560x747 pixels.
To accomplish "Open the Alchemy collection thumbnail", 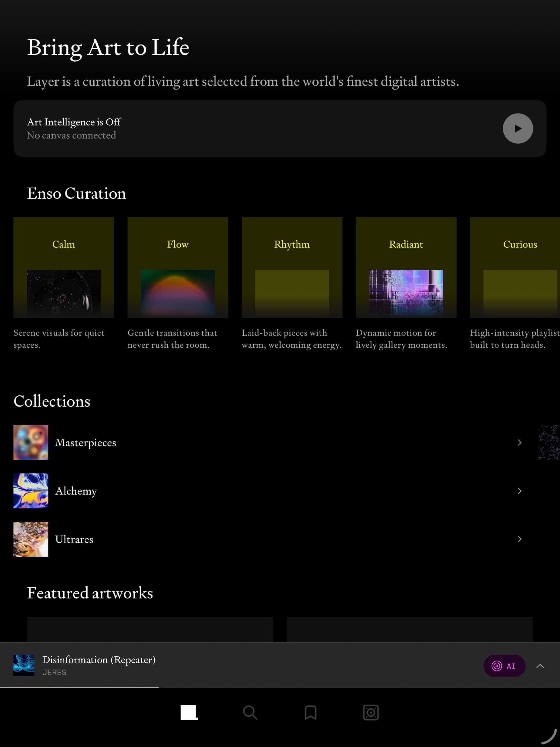I will (31, 491).
